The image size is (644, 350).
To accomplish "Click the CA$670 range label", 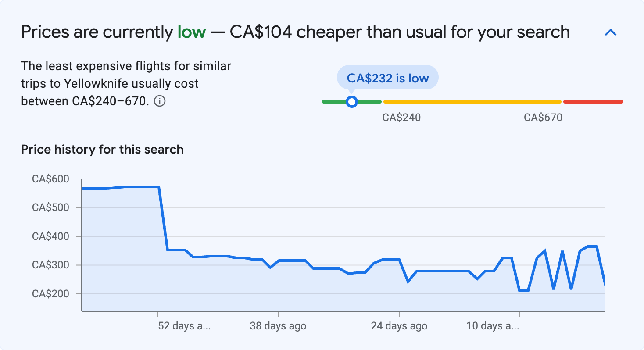I will pyautogui.click(x=543, y=118).
